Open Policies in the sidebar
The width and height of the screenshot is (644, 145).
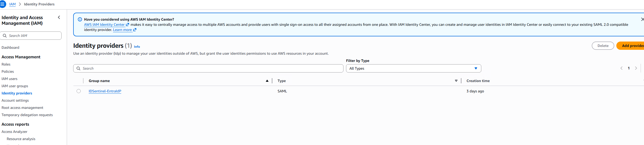(8, 71)
